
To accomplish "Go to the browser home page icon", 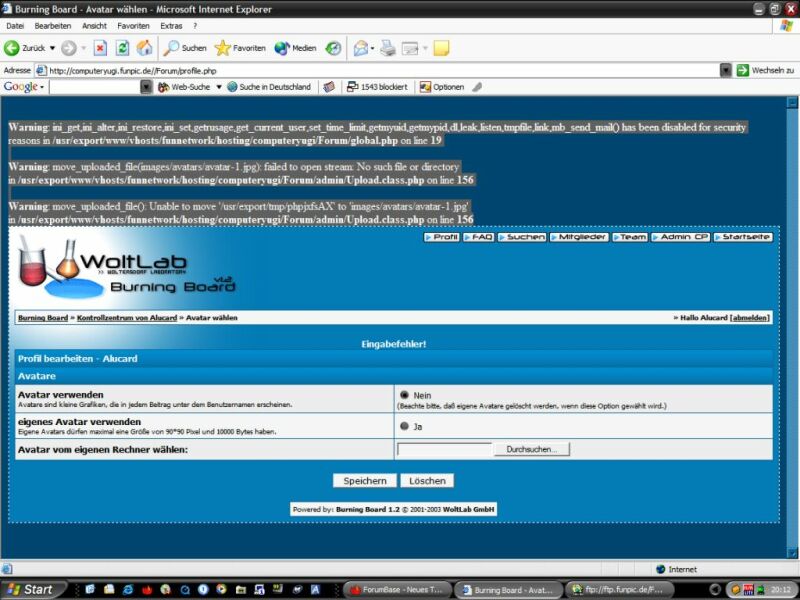I will pyautogui.click(x=144, y=48).
